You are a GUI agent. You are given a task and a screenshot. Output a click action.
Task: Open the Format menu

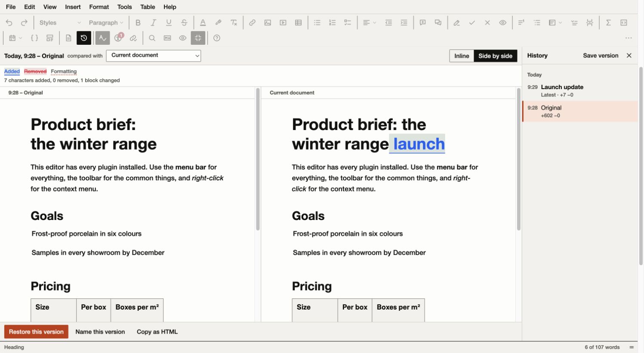click(x=99, y=7)
